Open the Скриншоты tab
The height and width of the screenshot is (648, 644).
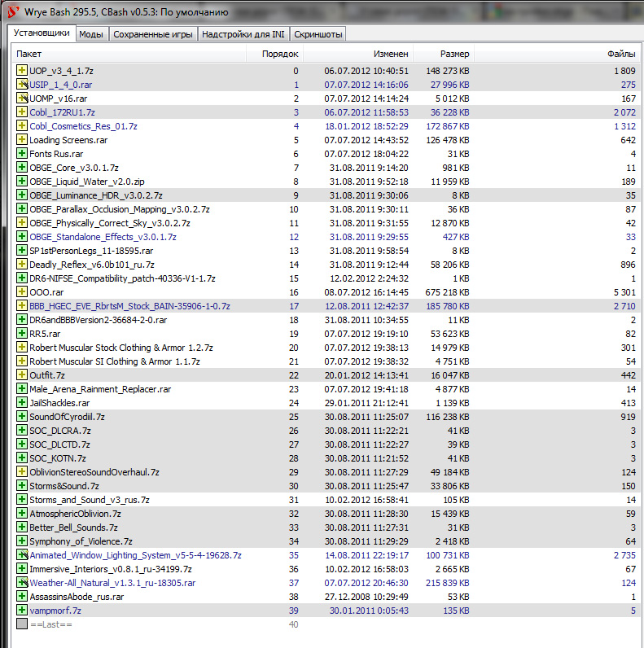(318, 34)
